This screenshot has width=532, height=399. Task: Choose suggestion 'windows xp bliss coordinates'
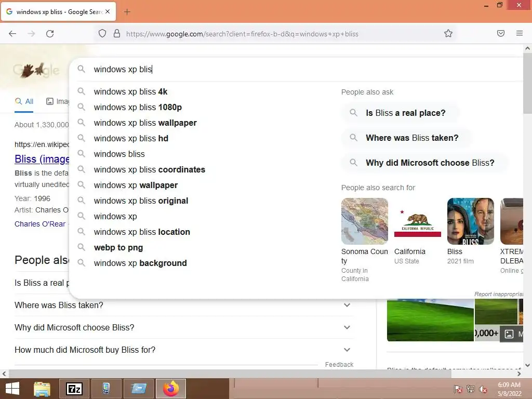[149, 170]
